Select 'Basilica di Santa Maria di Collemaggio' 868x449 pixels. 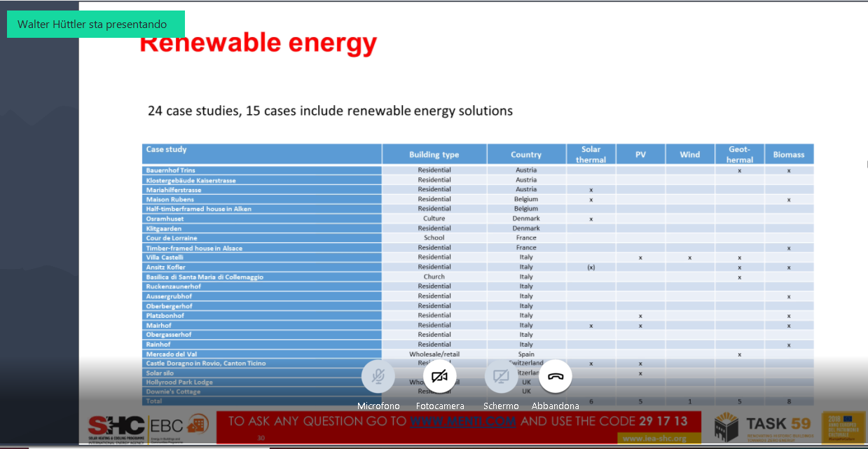(205, 277)
